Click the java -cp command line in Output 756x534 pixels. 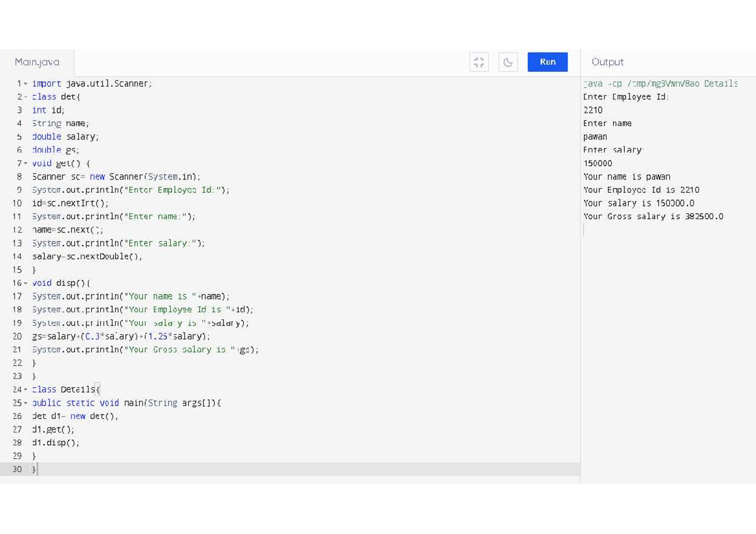coord(660,84)
